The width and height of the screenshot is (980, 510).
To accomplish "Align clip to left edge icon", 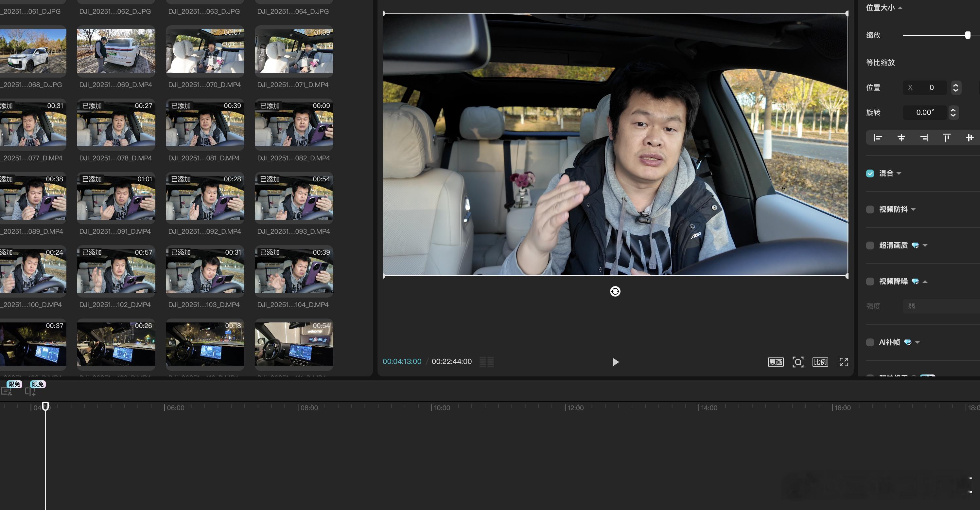I will (x=878, y=138).
